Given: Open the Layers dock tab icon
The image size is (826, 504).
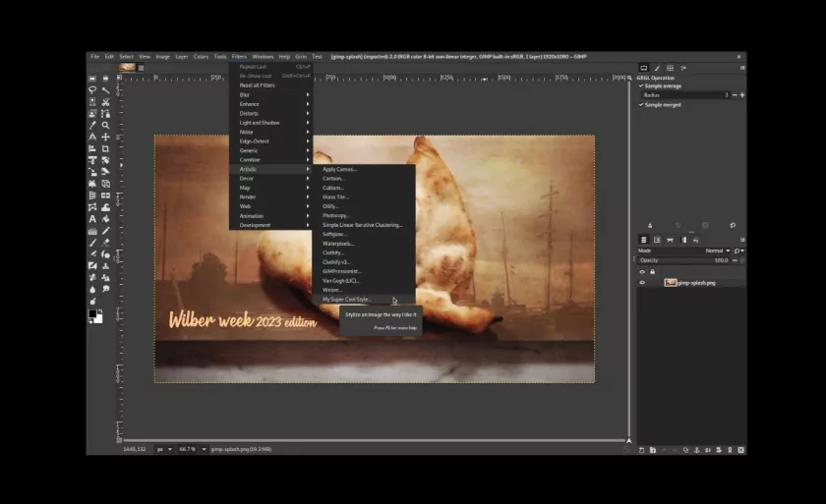Looking at the screenshot, I should [644, 239].
